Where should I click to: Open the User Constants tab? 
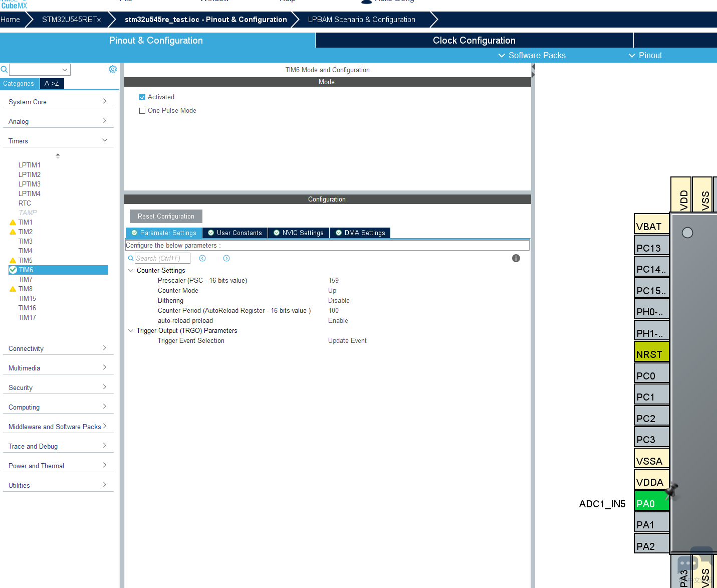point(235,233)
